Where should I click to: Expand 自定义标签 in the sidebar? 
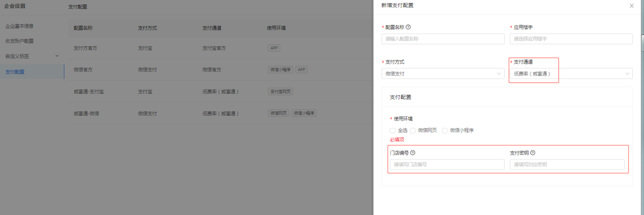tap(32, 56)
